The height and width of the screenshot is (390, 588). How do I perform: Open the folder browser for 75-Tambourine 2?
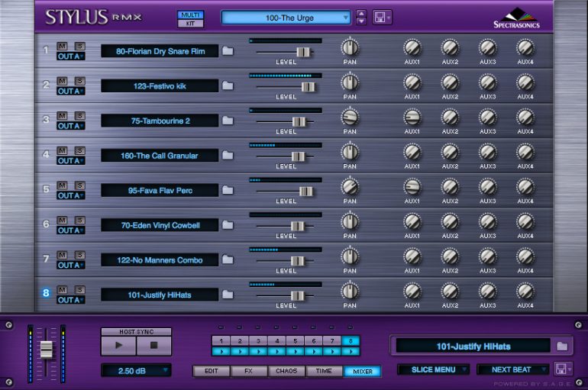228,121
